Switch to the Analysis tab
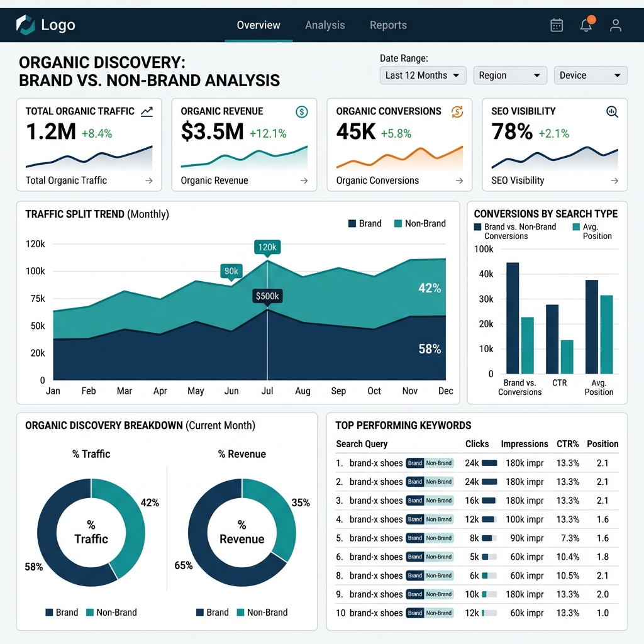Image resolution: width=644 pixels, height=644 pixels. tap(325, 25)
